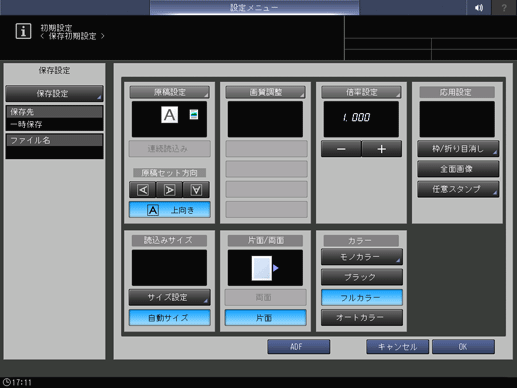Choose オートカラー color mode
This screenshot has width=517, height=388.
coord(362,318)
